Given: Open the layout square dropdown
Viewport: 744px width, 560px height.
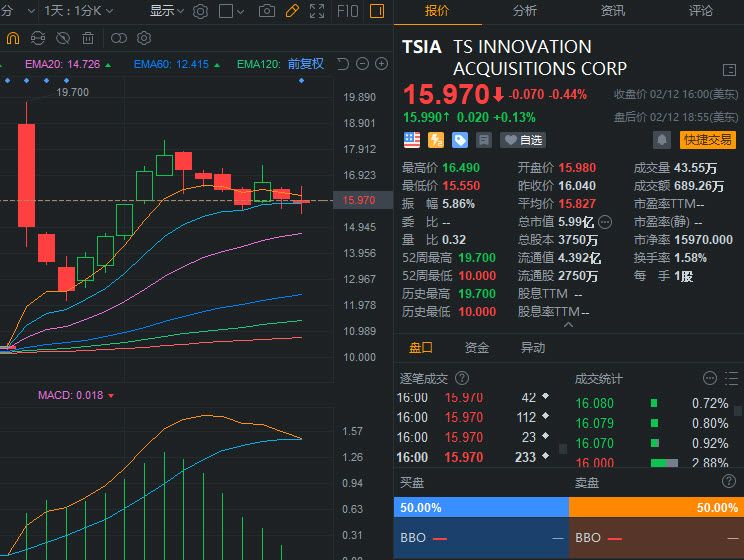Looking at the screenshot, I should coord(231,11).
